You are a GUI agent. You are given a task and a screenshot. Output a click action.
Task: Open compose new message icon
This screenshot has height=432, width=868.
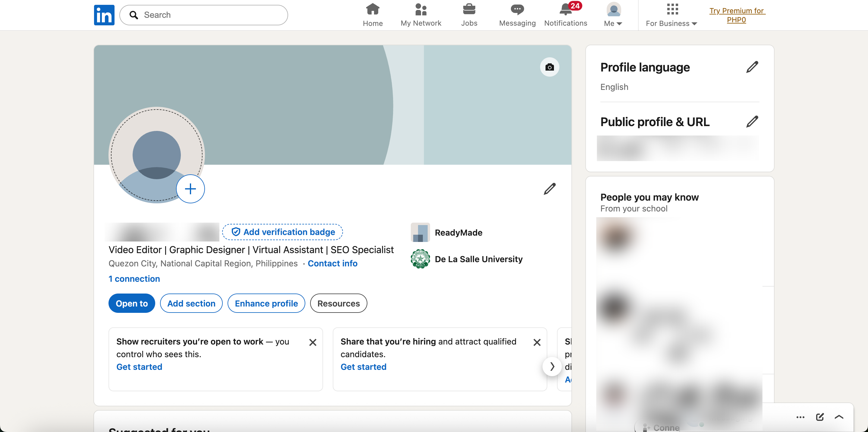point(820,417)
